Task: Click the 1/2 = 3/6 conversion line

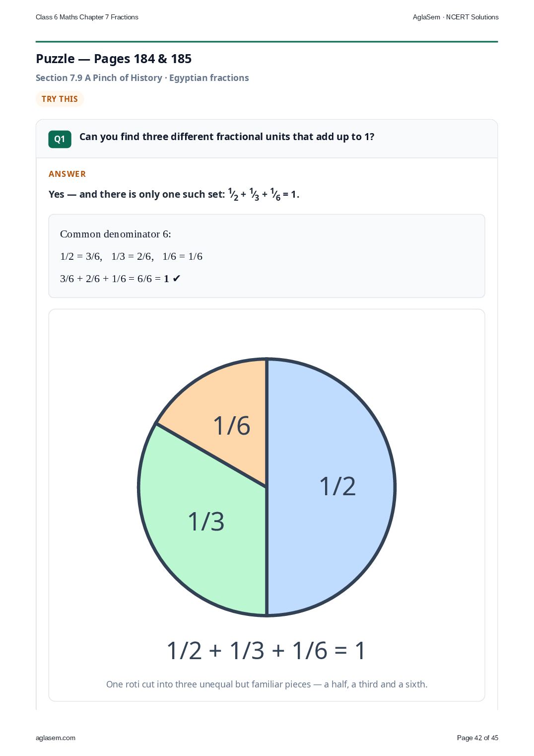Action: (x=131, y=256)
